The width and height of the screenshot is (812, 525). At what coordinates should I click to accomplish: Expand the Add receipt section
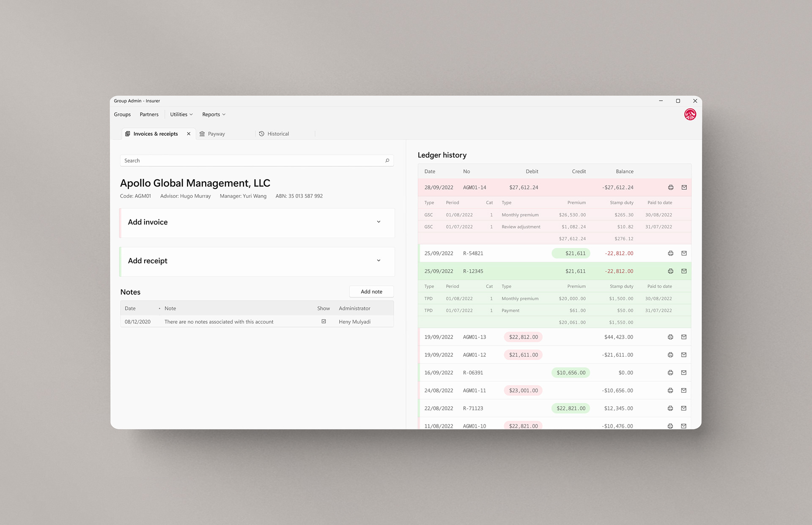379,260
